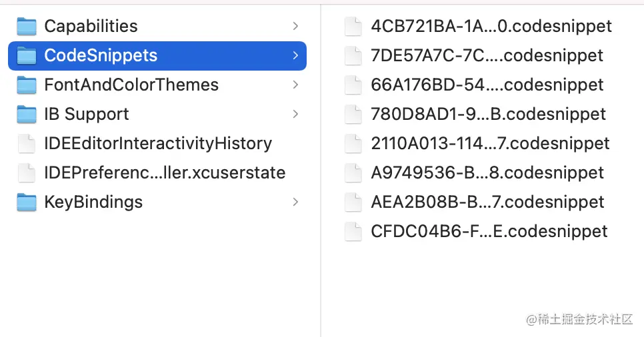
Task: Click the CodeSnippets row chevron
Action: pos(295,56)
